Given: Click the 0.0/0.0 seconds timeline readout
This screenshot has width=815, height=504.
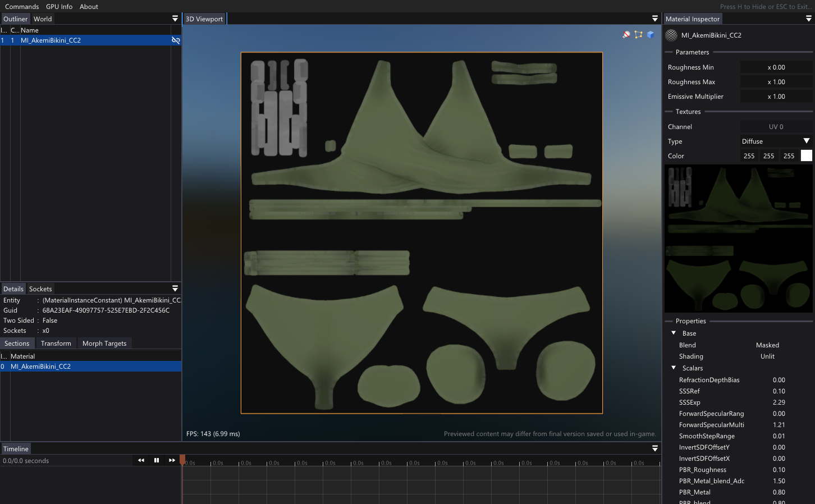Looking at the screenshot, I should pos(26,461).
